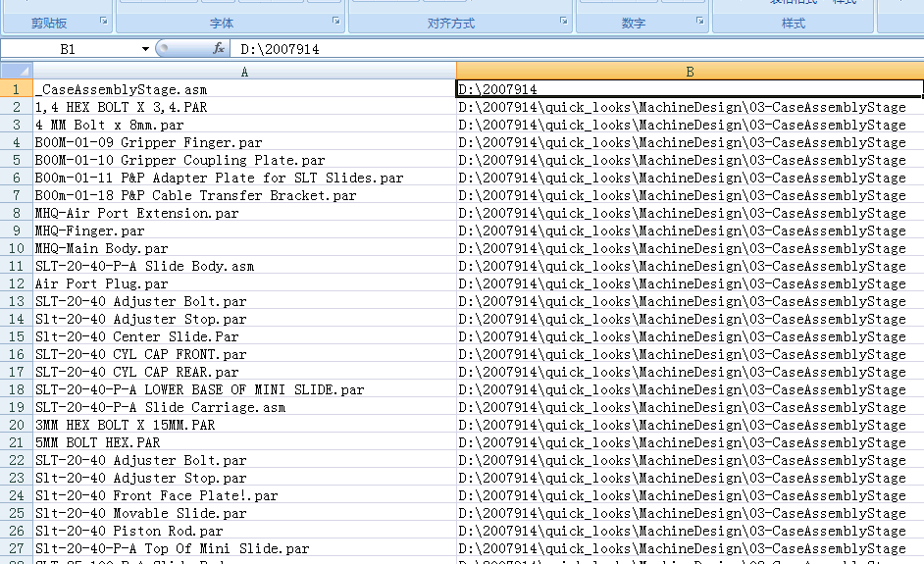The image size is (924, 564).
Task: Click cell SLT-20-40-P-A Slide Carriage.asm
Action: coord(244,407)
